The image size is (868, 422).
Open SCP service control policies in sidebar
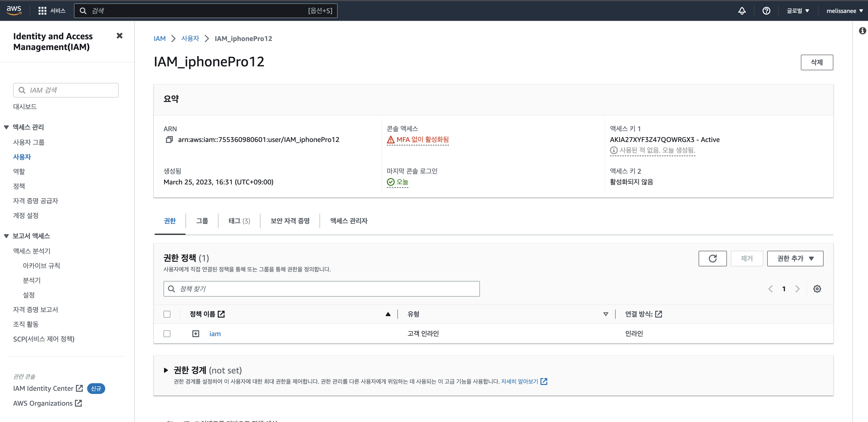[x=44, y=339]
